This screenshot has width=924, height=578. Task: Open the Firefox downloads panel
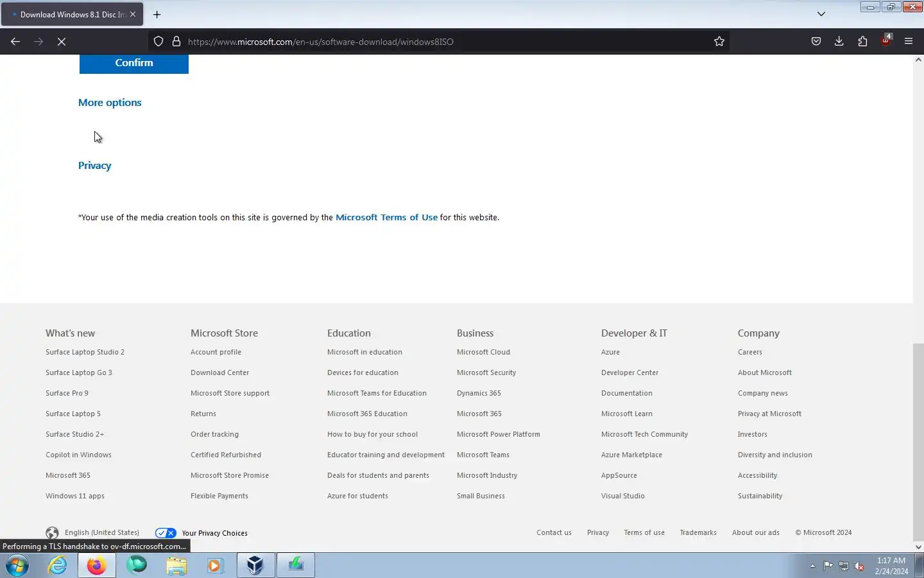click(x=839, y=41)
